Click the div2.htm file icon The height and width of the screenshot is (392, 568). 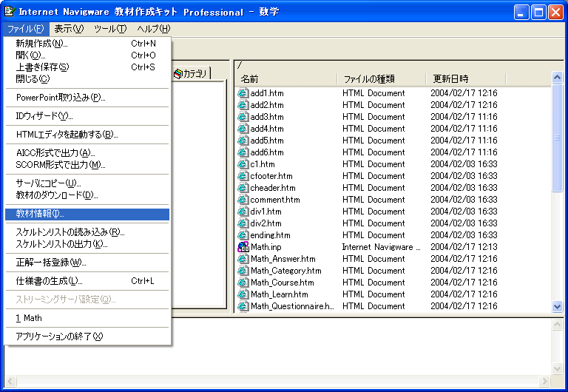(x=243, y=223)
